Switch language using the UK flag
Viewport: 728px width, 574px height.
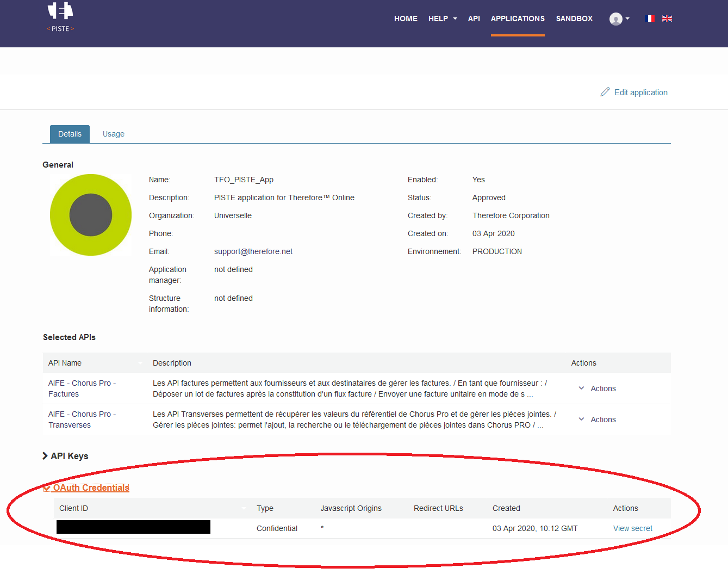pos(667,18)
